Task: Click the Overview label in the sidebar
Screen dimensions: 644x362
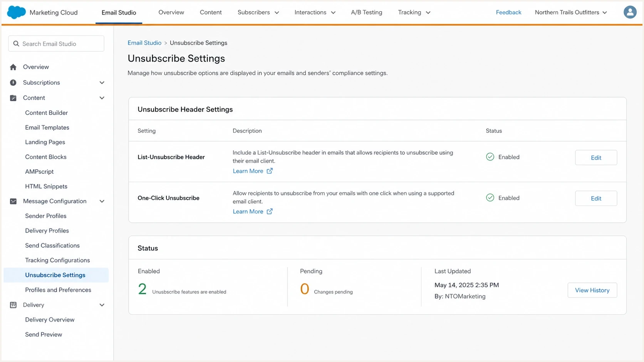Action: [36, 67]
